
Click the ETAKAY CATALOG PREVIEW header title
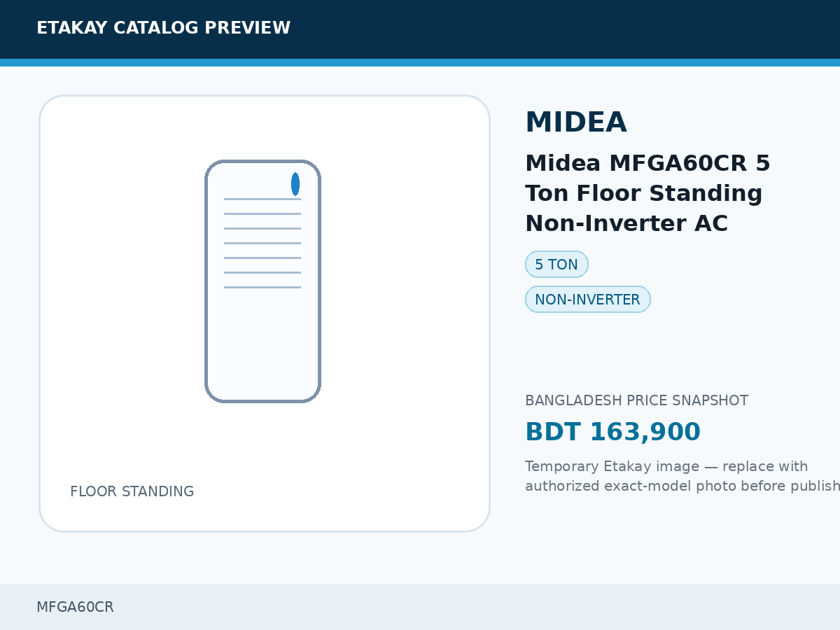pyautogui.click(x=163, y=28)
